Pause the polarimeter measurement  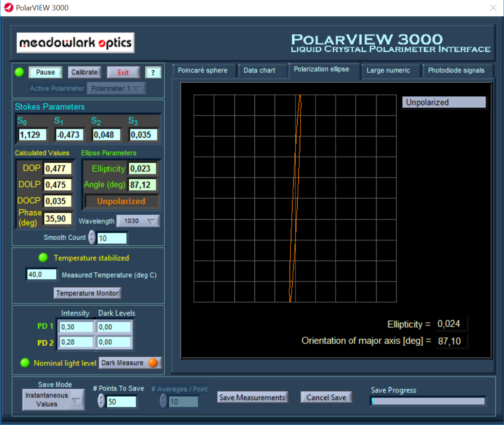click(45, 72)
